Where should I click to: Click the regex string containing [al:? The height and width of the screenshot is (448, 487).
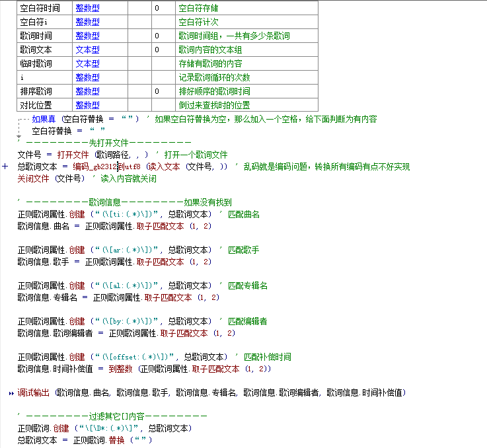[127, 286]
